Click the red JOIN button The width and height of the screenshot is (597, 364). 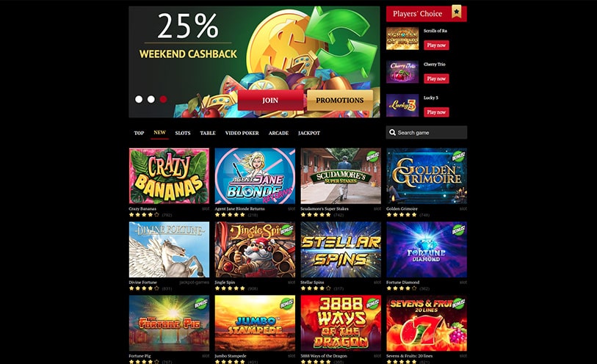[270, 101]
